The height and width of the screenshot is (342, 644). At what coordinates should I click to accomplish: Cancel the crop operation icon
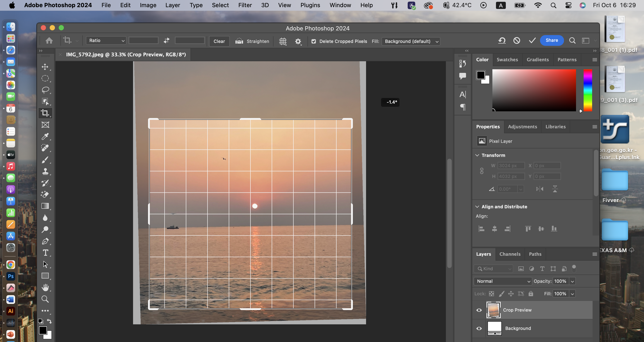pyautogui.click(x=517, y=40)
